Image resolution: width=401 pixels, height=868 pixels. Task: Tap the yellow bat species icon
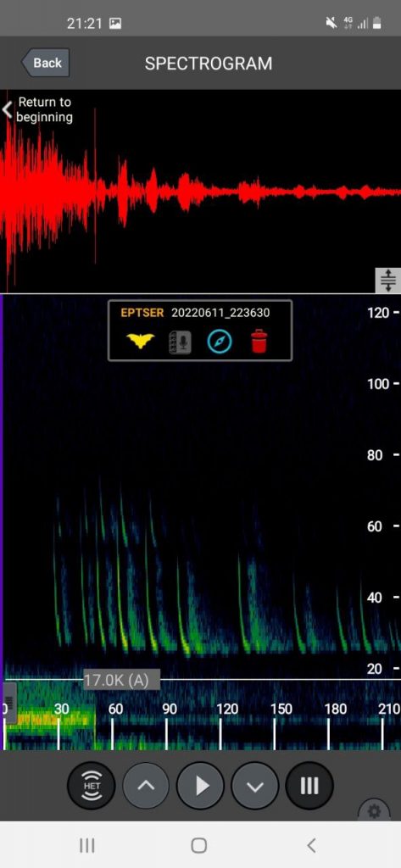tap(141, 342)
